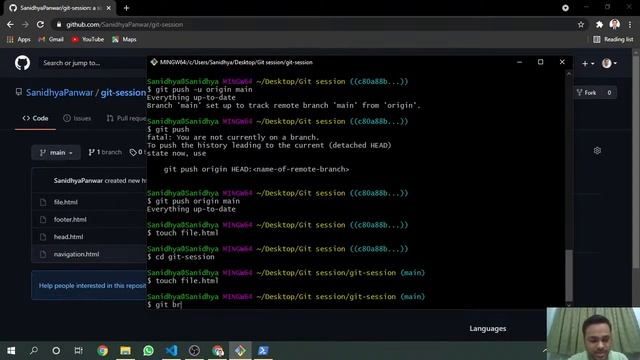Open file.html in repository list
This screenshot has height=360, width=640.
point(66,202)
